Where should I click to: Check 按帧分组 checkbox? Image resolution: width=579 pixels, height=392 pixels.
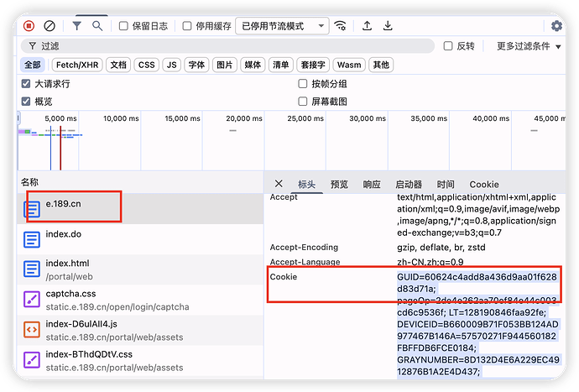click(x=302, y=83)
